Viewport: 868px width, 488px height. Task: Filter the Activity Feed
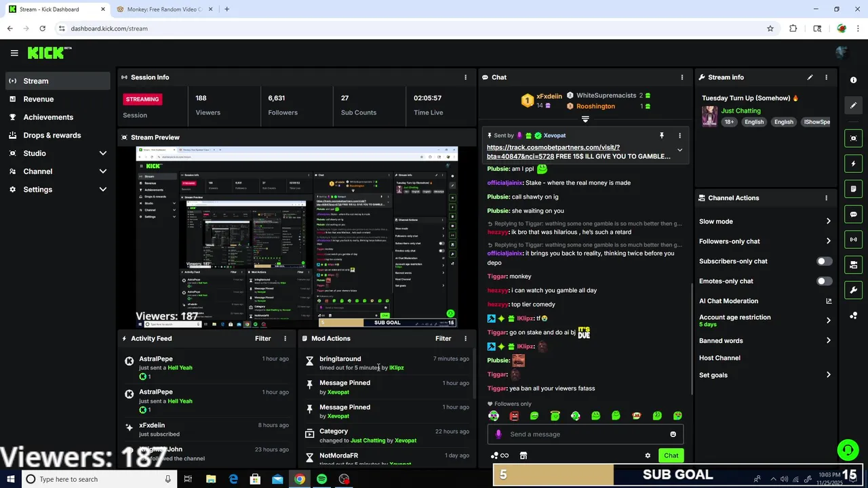pos(262,338)
